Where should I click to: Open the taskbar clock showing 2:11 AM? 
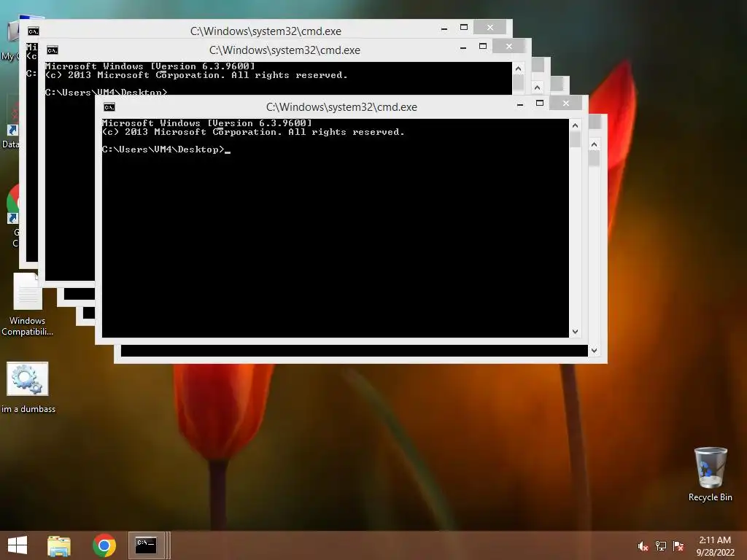tap(715, 546)
